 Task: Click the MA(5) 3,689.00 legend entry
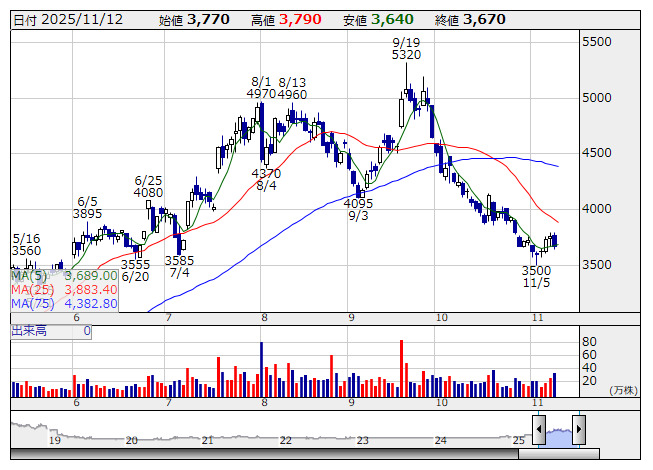[x=64, y=276]
